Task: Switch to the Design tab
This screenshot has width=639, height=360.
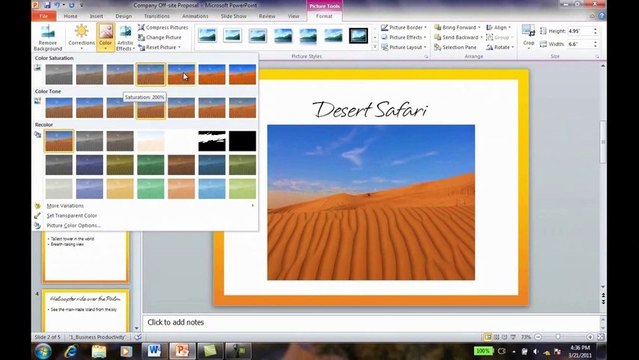Action: [123, 16]
